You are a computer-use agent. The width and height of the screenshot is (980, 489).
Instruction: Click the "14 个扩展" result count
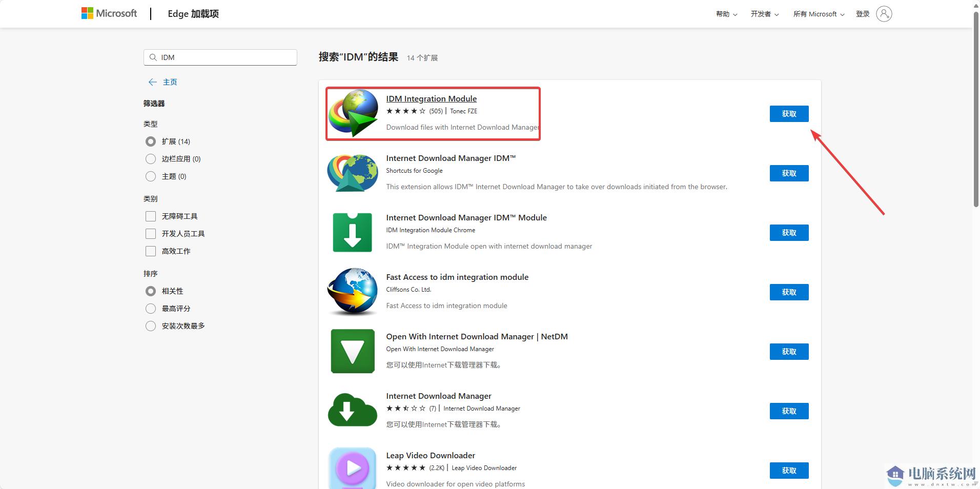(422, 58)
